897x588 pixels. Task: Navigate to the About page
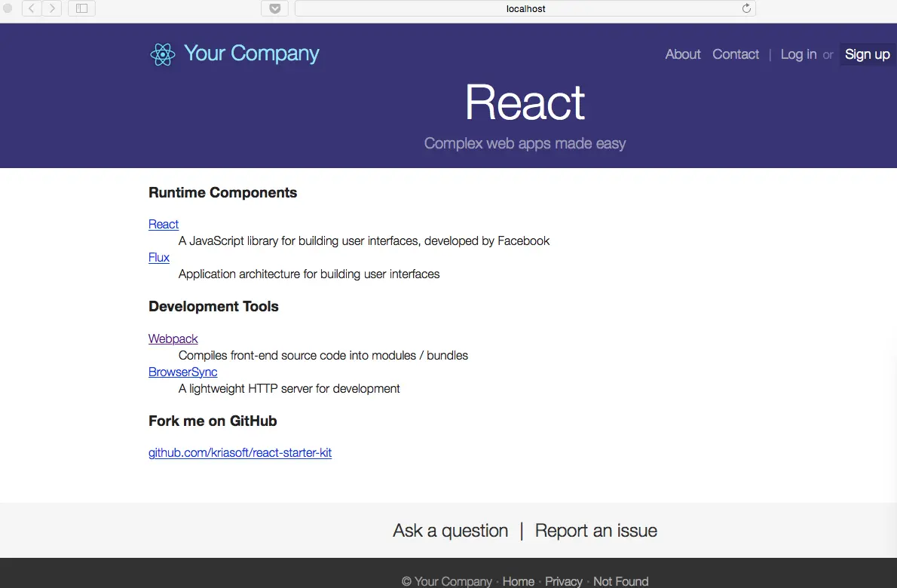(x=682, y=54)
